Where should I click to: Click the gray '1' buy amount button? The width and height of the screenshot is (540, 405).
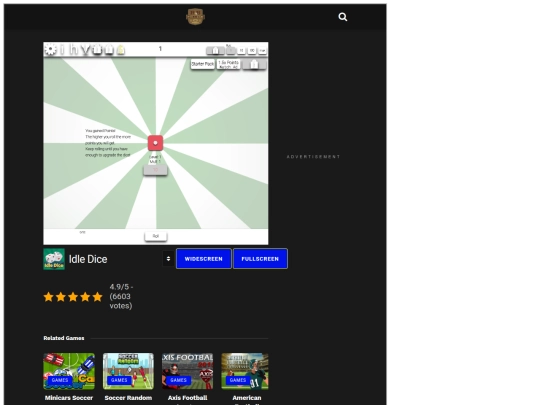(x=231, y=51)
